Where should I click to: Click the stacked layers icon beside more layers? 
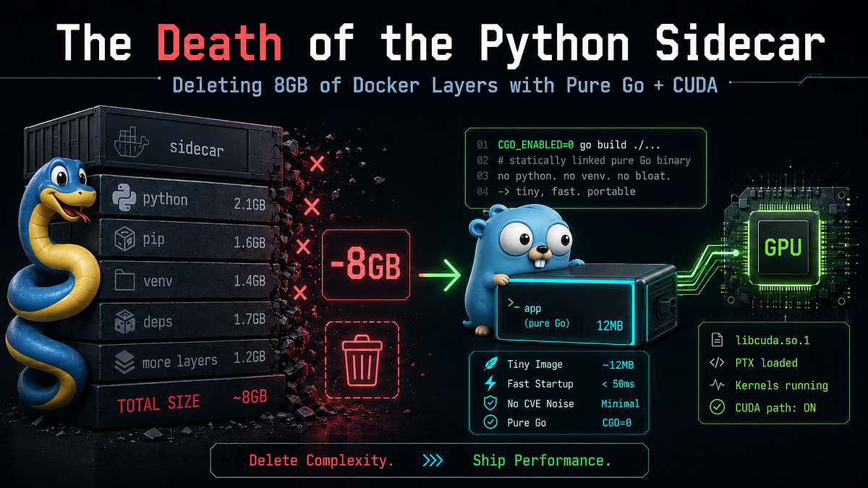[x=125, y=361]
